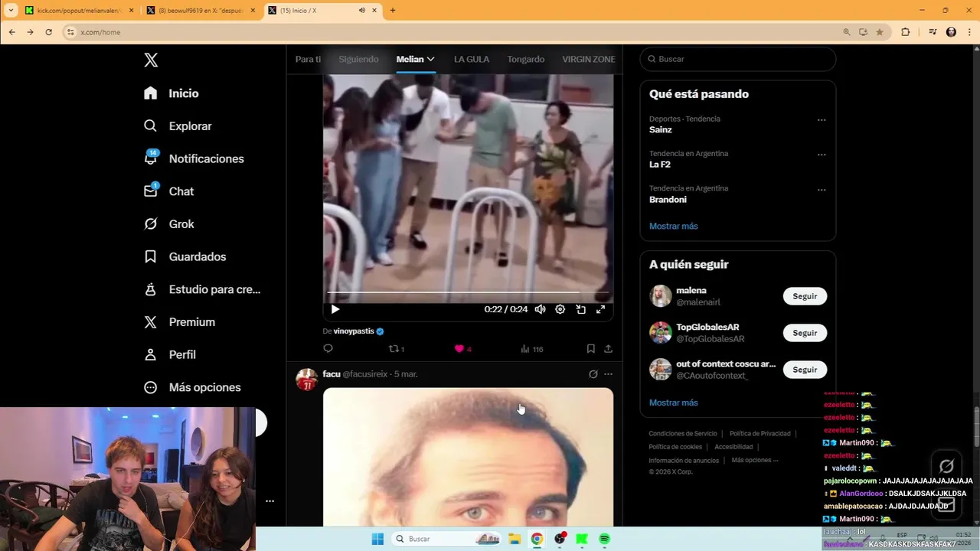Expand Más opciones in footer
This screenshot has height=551, width=980.
[755, 460]
